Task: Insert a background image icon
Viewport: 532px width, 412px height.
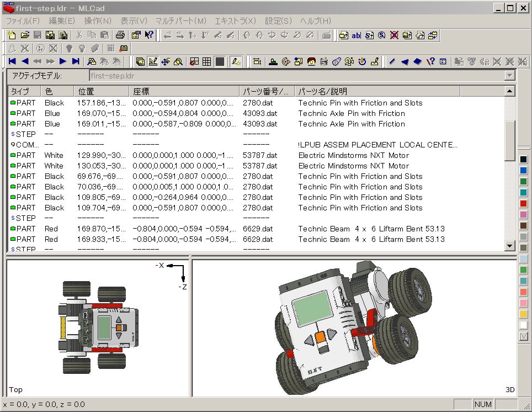Action: tap(407, 35)
